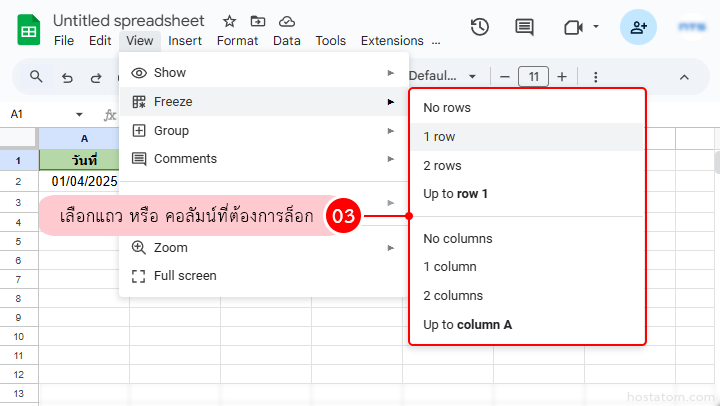Viewport: 720px width, 406px height.
Task: Open the name box dropdown arrow
Action: click(79, 114)
